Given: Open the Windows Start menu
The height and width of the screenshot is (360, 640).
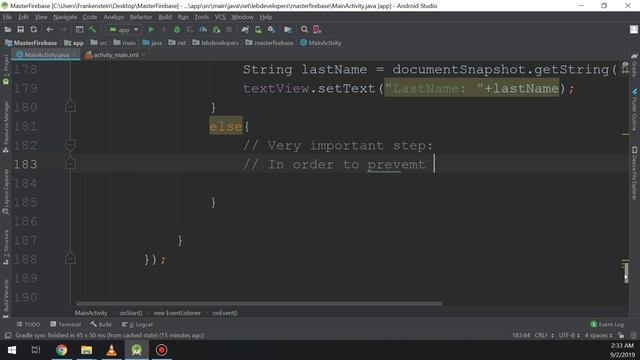Looking at the screenshot, I should click(12, 350).
